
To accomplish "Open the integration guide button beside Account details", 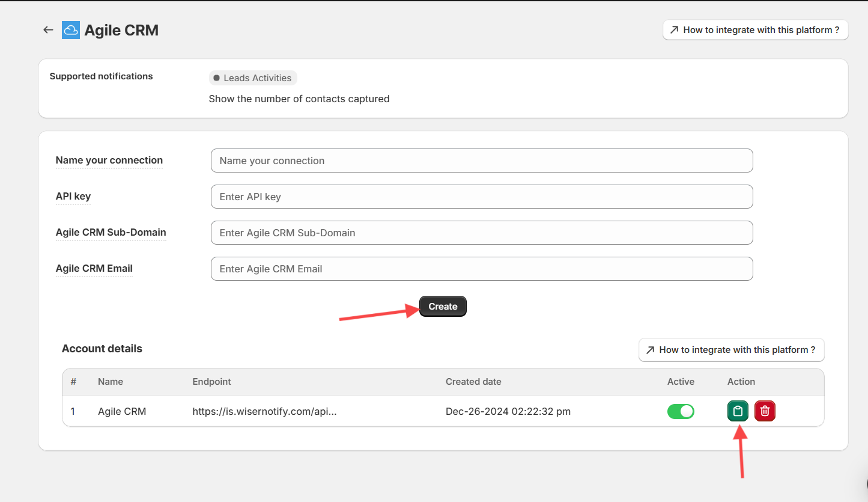I will [x=731, y=350].
